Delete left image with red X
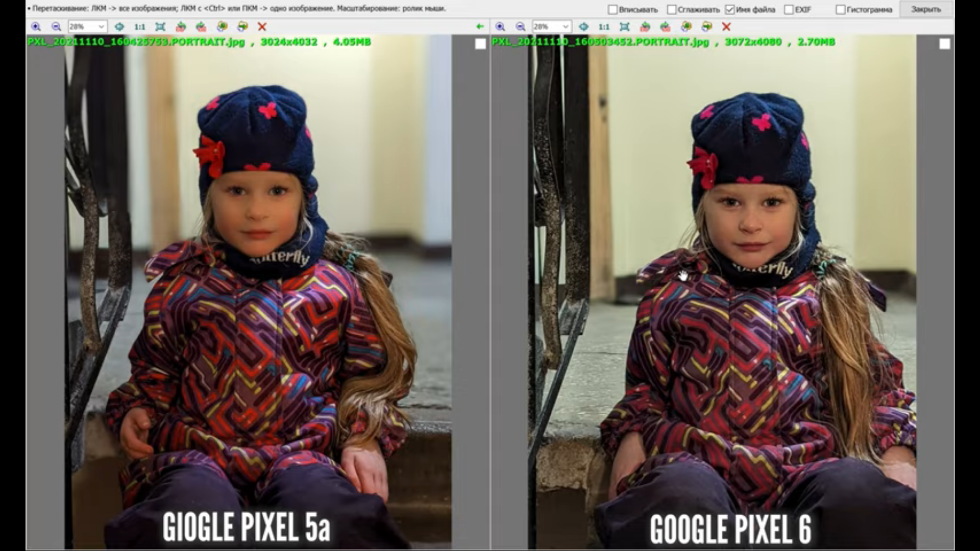The height and width of the screenshot is (551, 980). (x=262, y=27)
